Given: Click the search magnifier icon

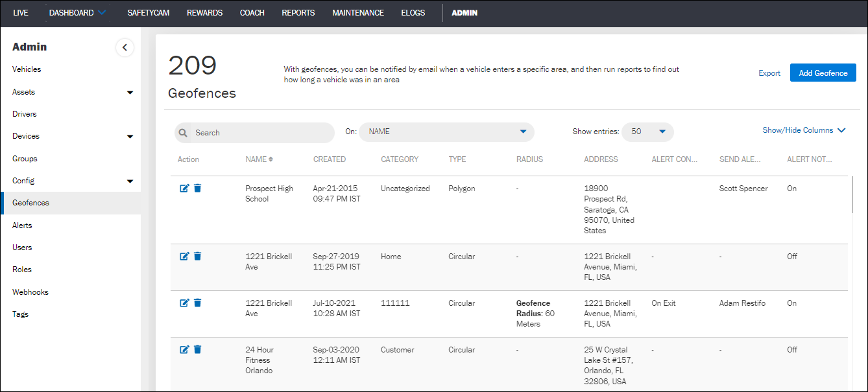Looking at the screenshot, I should click(x=184, y=133).
